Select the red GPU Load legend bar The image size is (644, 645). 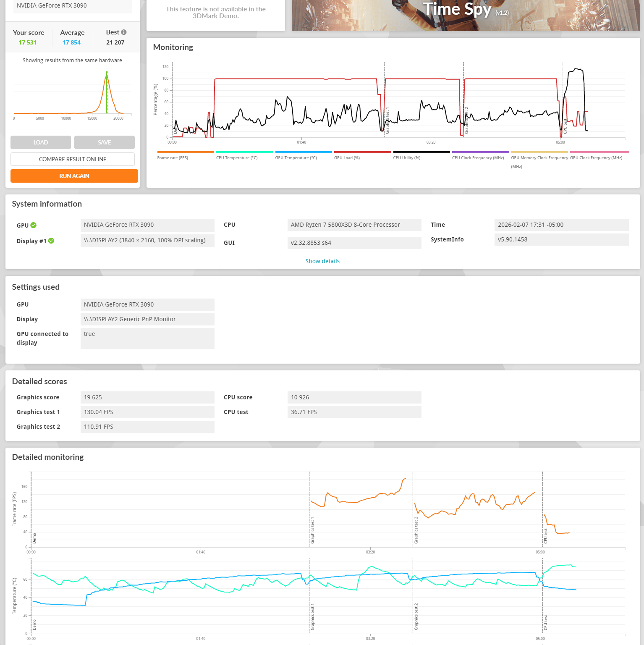pos(363,152)
